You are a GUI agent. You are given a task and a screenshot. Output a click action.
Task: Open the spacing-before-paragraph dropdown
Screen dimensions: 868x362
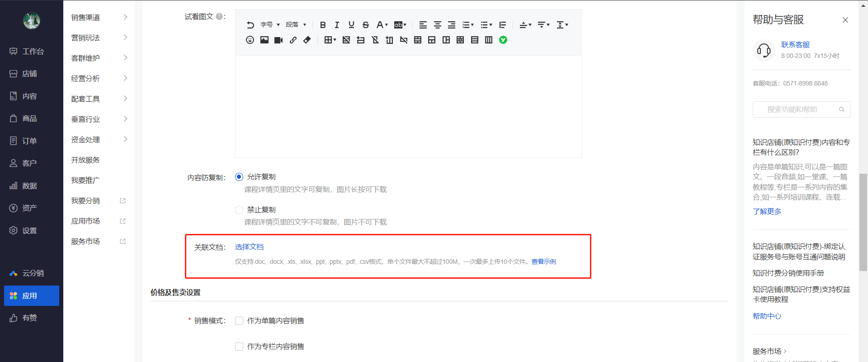coord(525,25)
